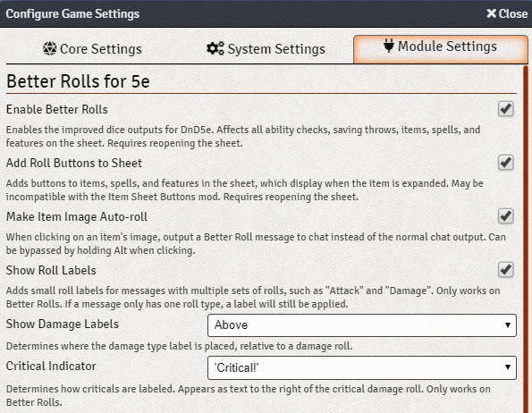The height and width of the screenshot is (413, 532).
Task: Disable the Enable Better Rolls checkbox
Action: [505, 109]
